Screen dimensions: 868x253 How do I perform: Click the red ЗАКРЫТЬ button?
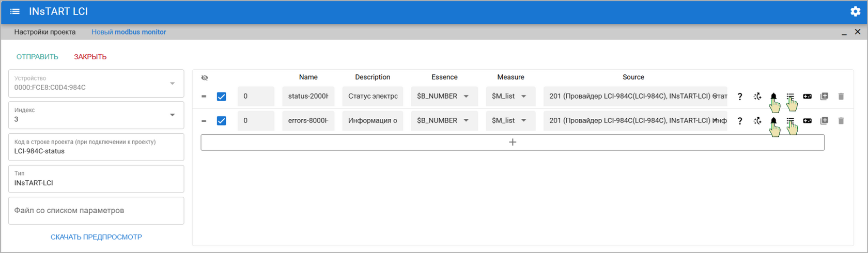90,57
